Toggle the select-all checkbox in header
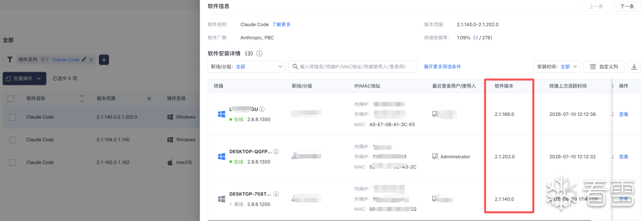This screenshot has height=221, width=644. [11, 99]
